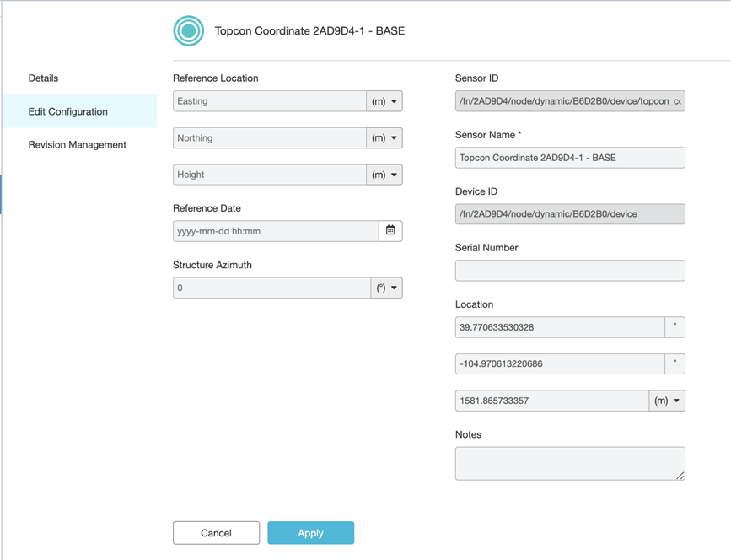Screen dimensions: 731x560
Task: Open the Height unit dropdown
Action: [x=384, y=175]
